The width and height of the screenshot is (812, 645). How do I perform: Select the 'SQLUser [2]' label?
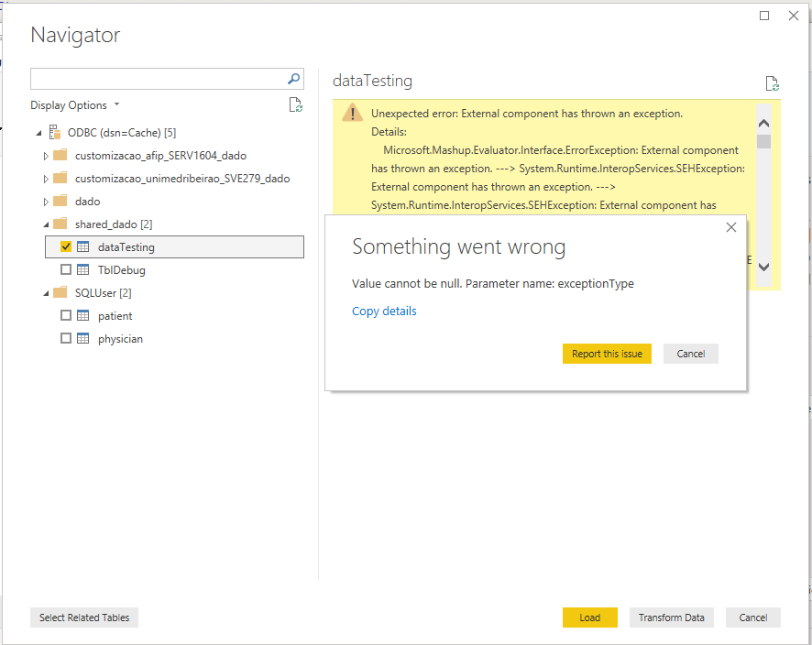coord(103,293)
